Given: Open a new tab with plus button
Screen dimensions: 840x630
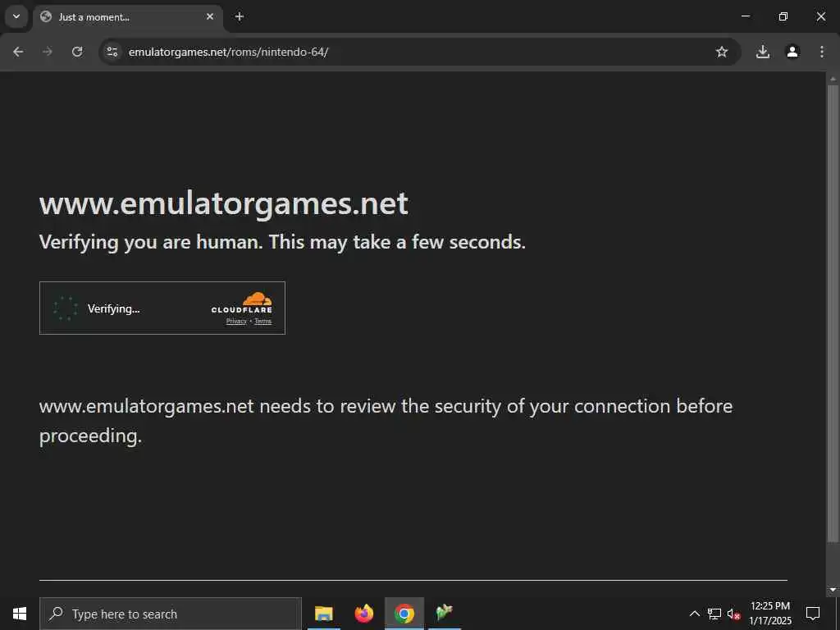Looking at the screenshot, I should click(240, 16).
